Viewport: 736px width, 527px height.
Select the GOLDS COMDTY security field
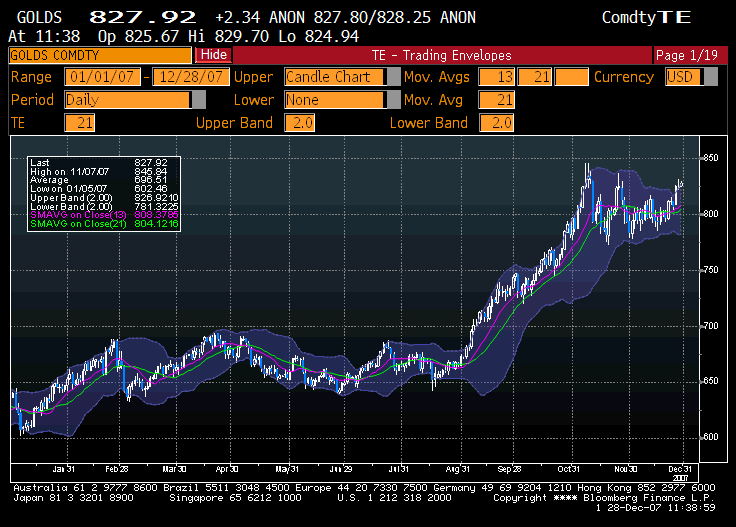[x=100, y=55]
